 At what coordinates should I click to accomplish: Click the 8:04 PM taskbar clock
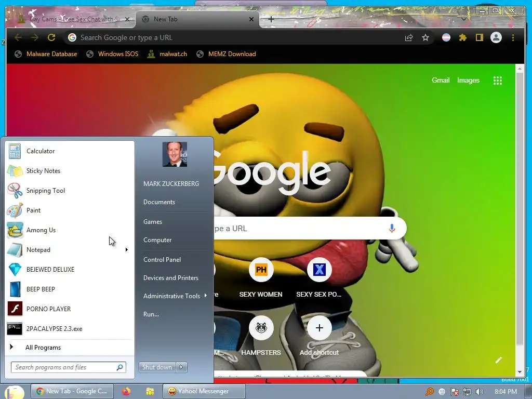pyautogui.click(x=506, y=392)
